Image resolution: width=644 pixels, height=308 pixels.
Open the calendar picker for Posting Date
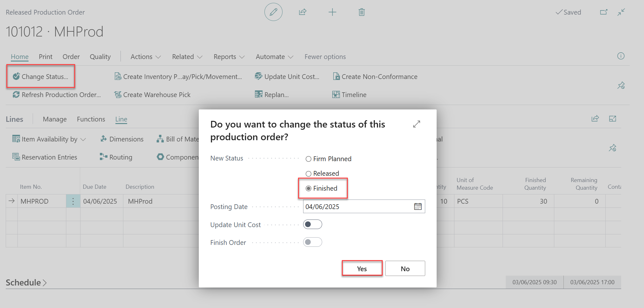click(x=418, y=206)
